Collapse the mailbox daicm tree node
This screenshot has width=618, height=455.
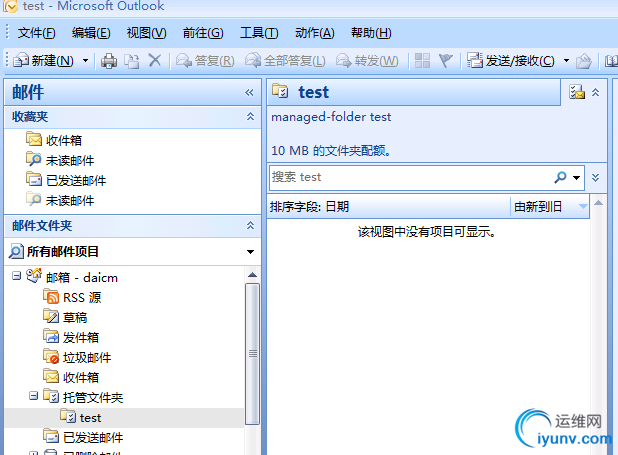16,276
